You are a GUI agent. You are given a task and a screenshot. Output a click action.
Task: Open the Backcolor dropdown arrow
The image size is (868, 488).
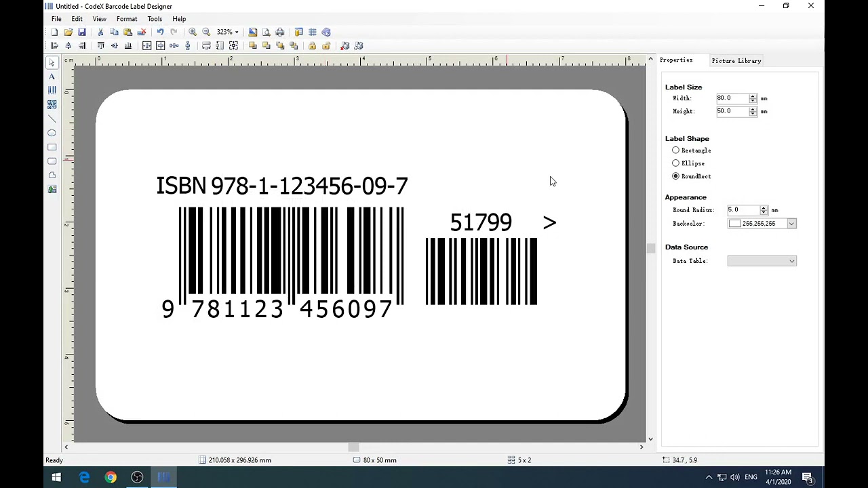coord(791,224)
